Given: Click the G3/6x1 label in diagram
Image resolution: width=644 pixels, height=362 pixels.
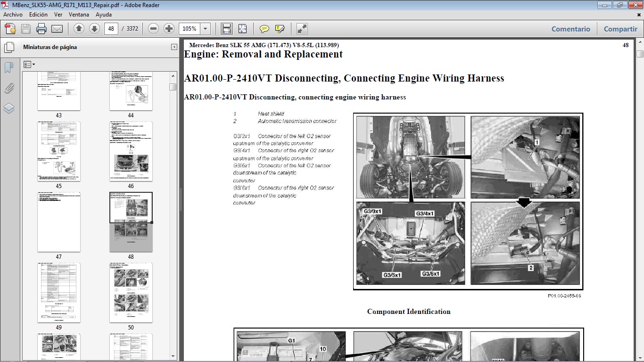Looking at the screenshot, I should [430, 273].
